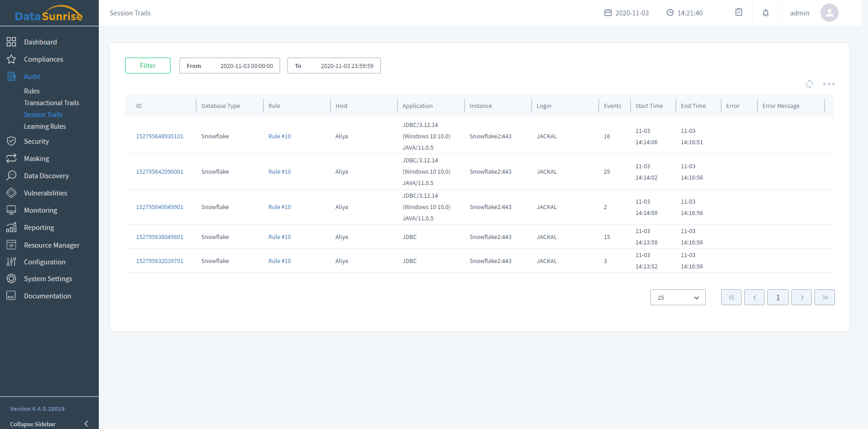Click the Dashboard grid icon in sidebar
Screen dimensions: 868x429
11,42
